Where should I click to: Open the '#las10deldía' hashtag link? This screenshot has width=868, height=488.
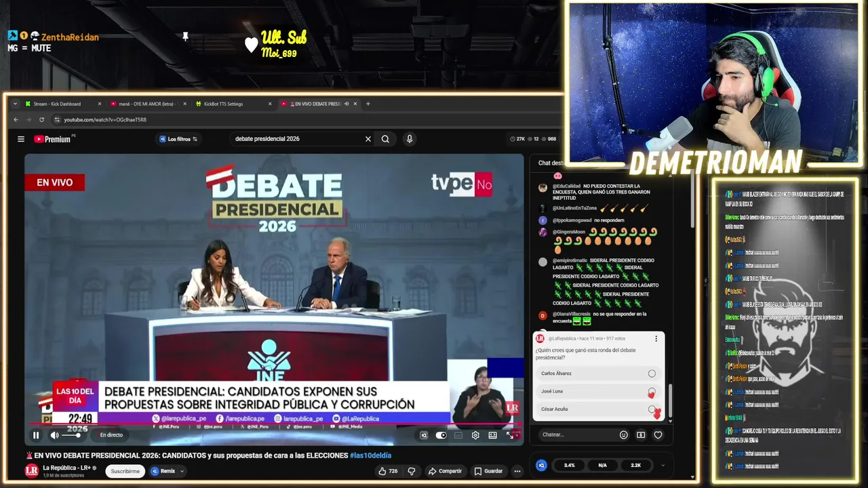(370, 455)
